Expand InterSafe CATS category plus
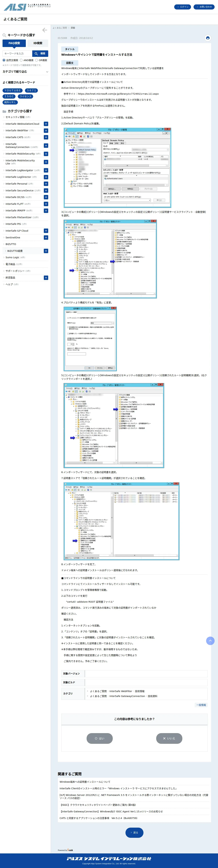 pos(46,137)
